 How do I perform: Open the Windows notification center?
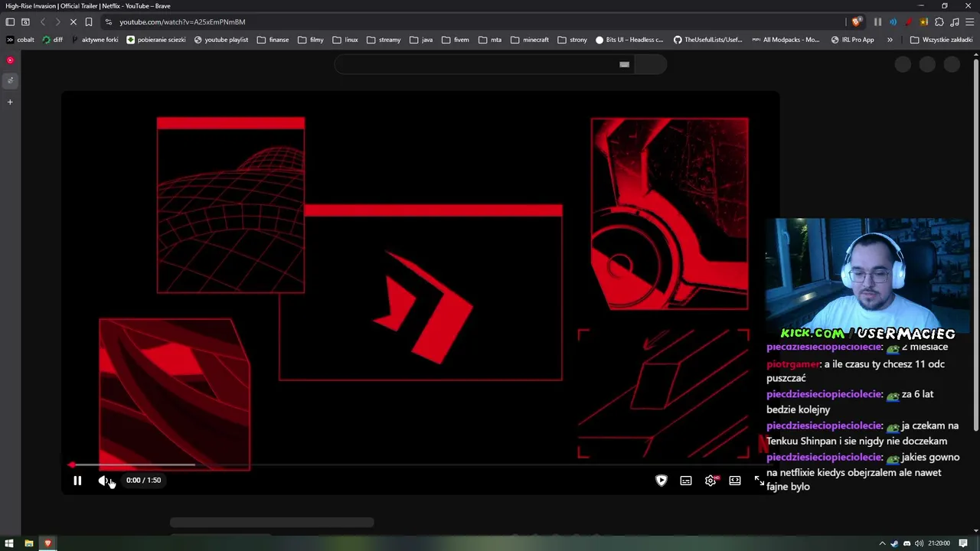click(962, 543)
